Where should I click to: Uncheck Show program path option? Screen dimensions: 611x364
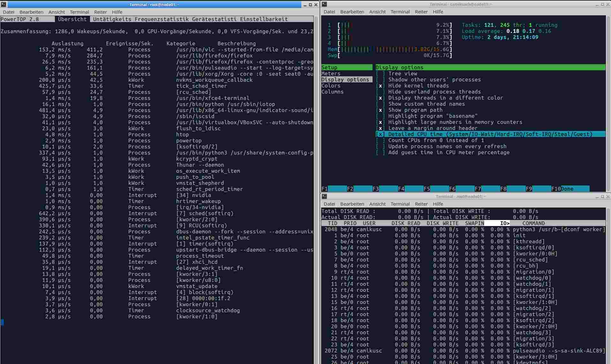click(380, 110)
